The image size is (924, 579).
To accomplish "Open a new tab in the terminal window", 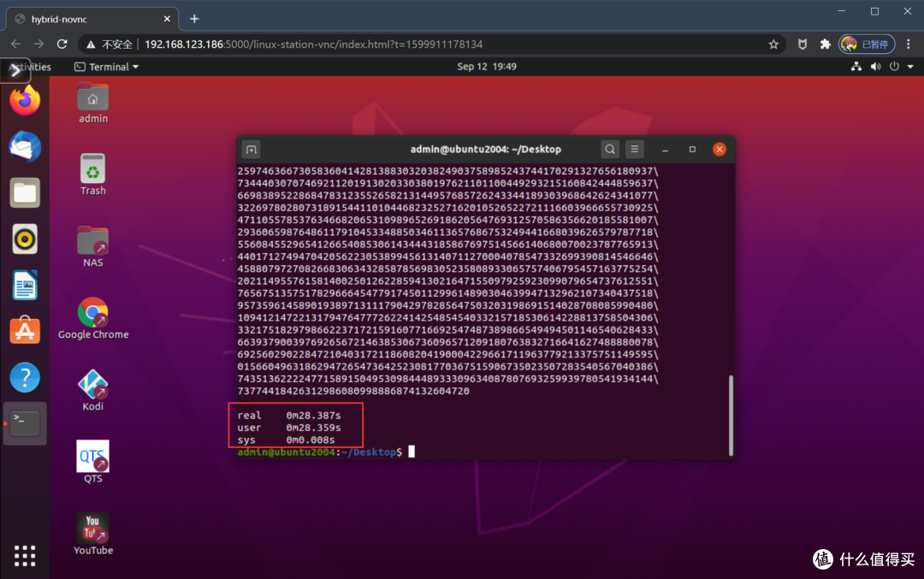I will click(251, 150).
